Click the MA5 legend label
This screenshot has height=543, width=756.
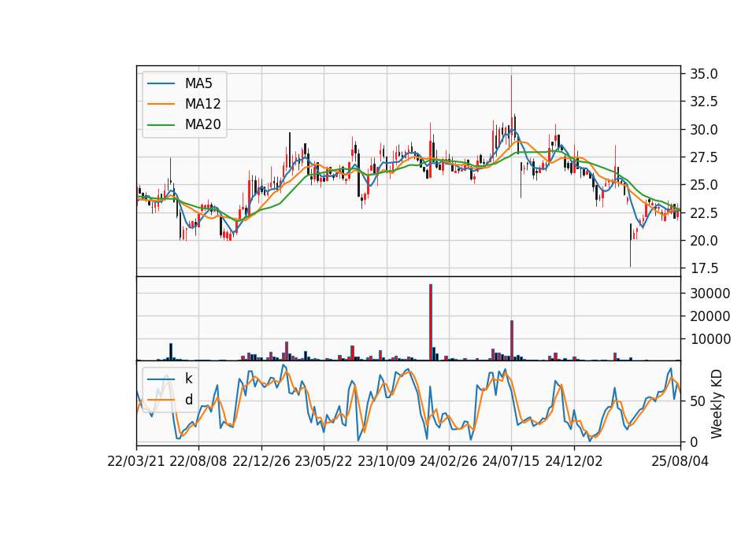pyautogui.click(x=198, y=83)
